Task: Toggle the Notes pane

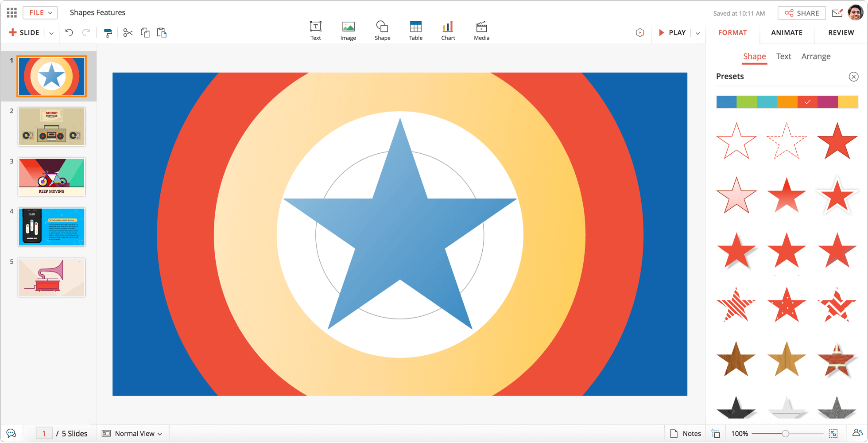Action: tap(686, 433)
